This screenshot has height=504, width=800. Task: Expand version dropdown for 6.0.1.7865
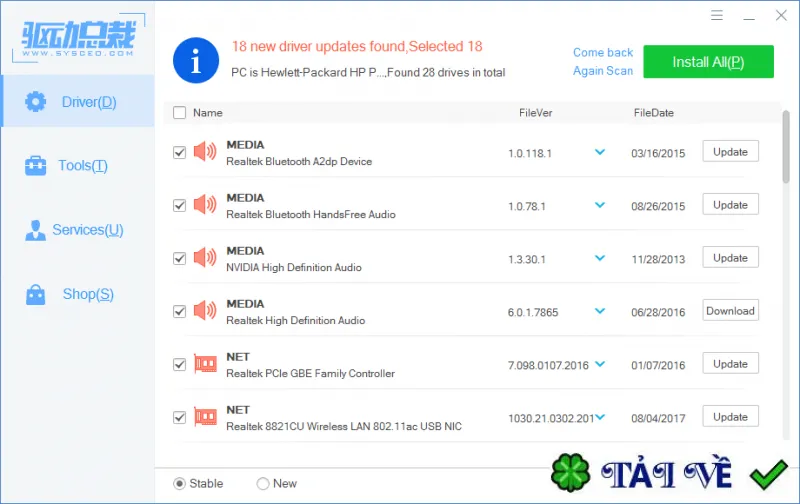600,311
